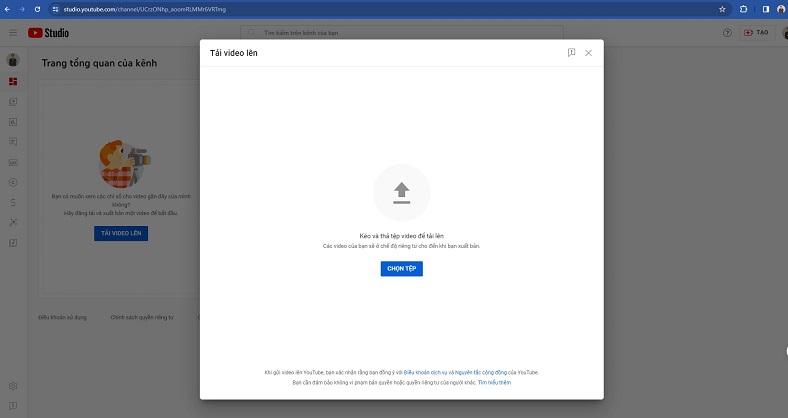The height and width of the screenshot is (418, 788).
Task: Close the Tải video lên dialog
Action: click(x=588, y=53)
